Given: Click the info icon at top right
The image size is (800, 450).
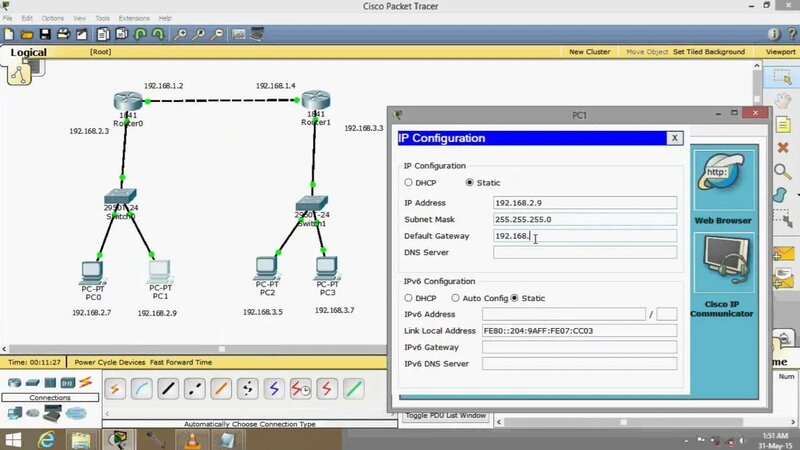Looking at the screenshot, I should coord(774,34).
